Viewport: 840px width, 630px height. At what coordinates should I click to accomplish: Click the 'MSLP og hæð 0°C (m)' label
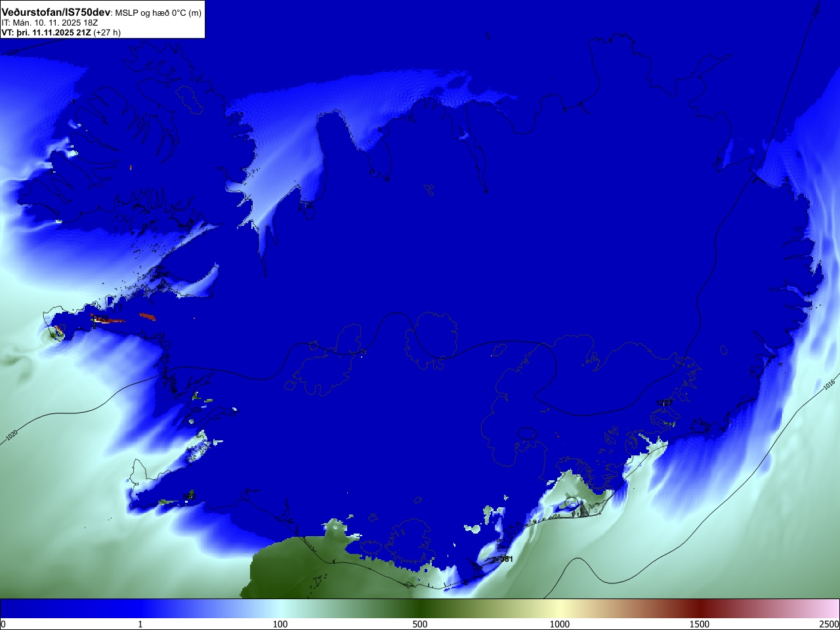(x=158, y=13)
